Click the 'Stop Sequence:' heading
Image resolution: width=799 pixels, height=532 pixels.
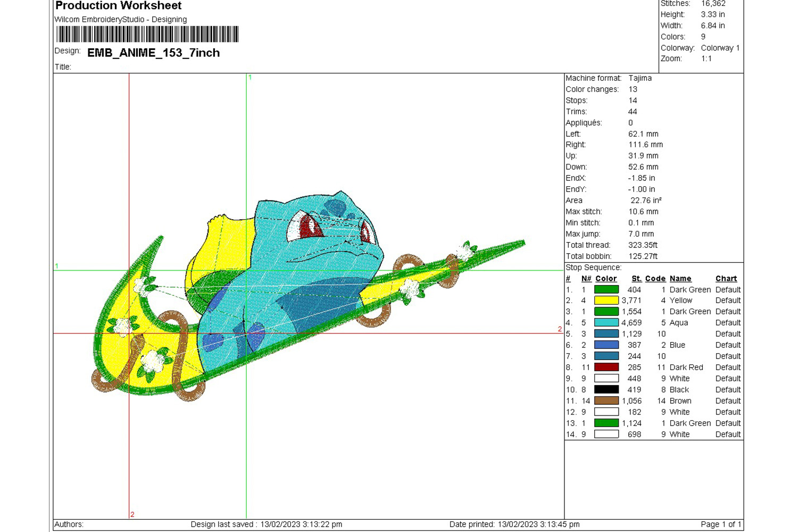click(x=593, y=268)
